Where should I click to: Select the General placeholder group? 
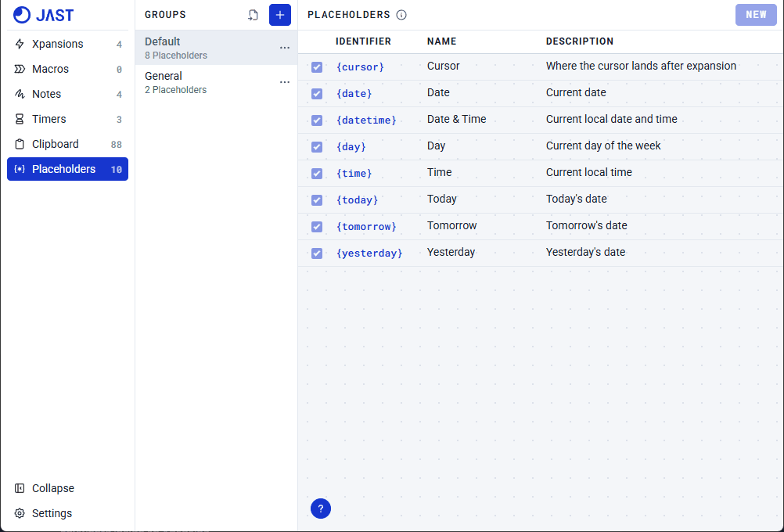[x=216, y=82]
